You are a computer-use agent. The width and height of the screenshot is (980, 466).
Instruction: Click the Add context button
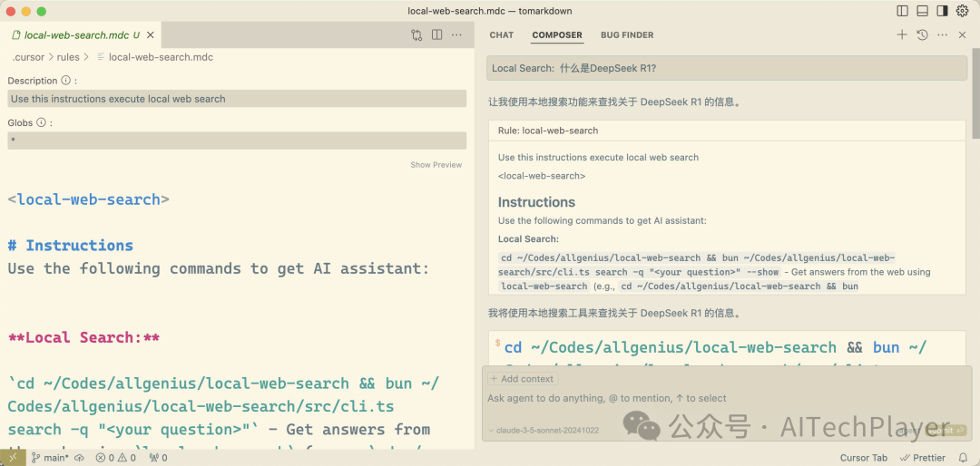tap(524, 379)
